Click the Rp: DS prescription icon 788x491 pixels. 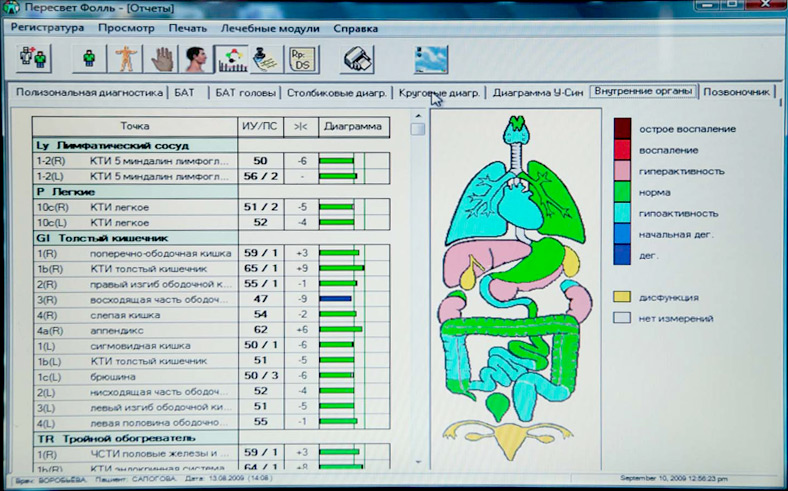(303, 59)
